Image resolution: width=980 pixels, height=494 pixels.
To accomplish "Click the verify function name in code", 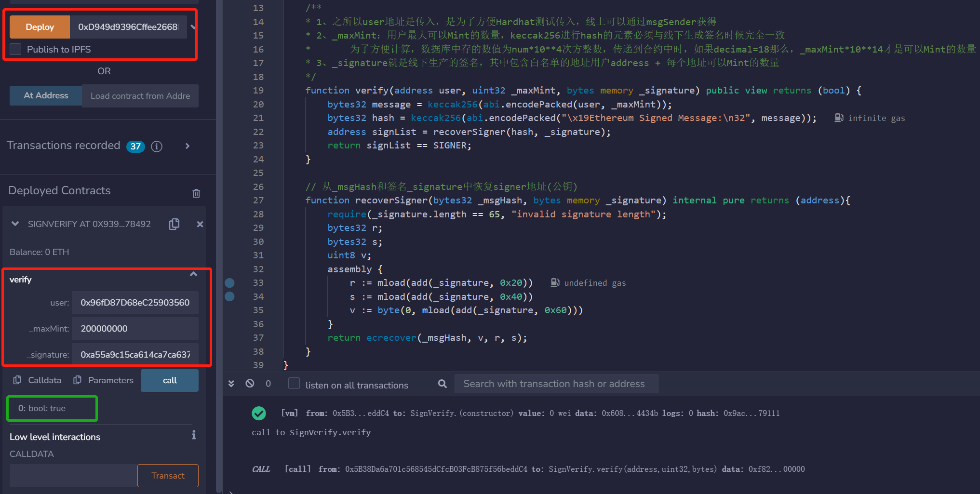I will coord(372,91).
